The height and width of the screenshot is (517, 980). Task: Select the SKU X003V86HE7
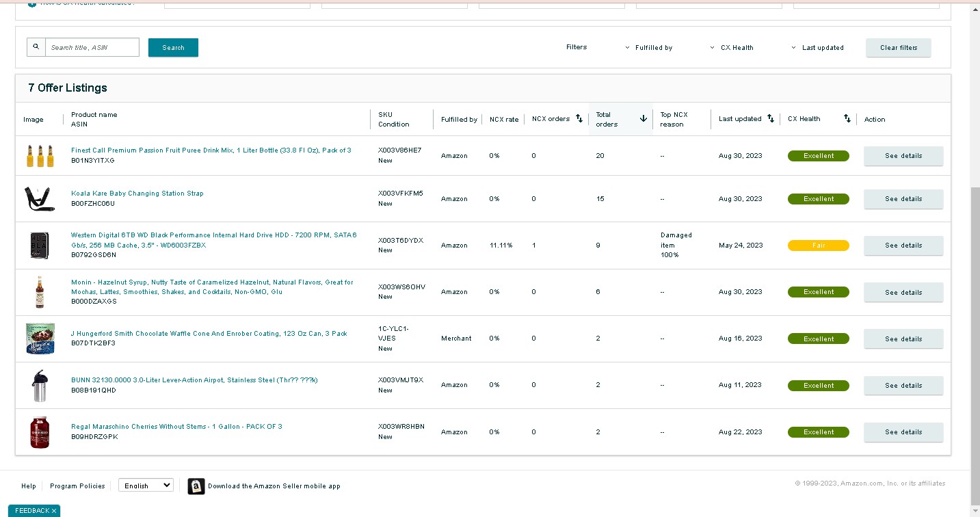tap(400, 150)
